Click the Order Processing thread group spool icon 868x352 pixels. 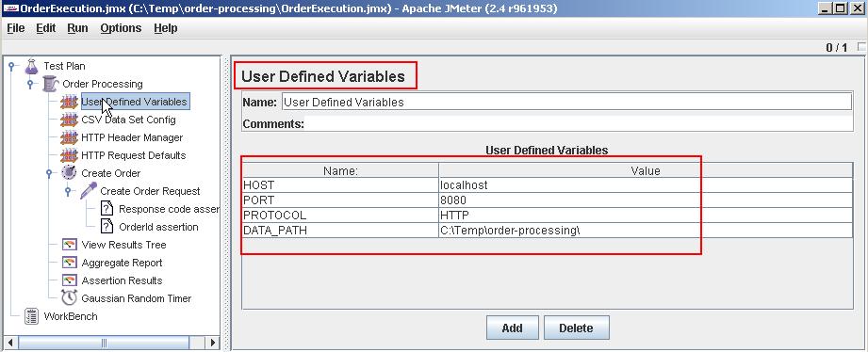(50, 84)
